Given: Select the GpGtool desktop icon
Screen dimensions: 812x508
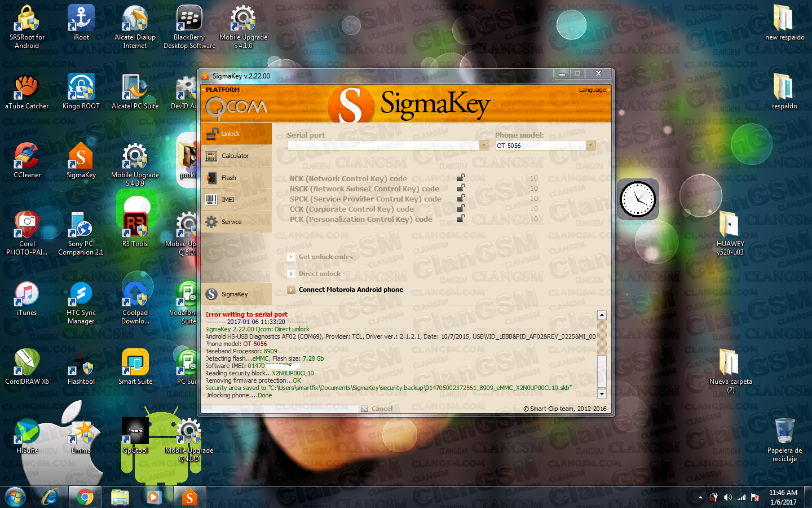Looking at the screenshot, I should click(x=135, y=436).
